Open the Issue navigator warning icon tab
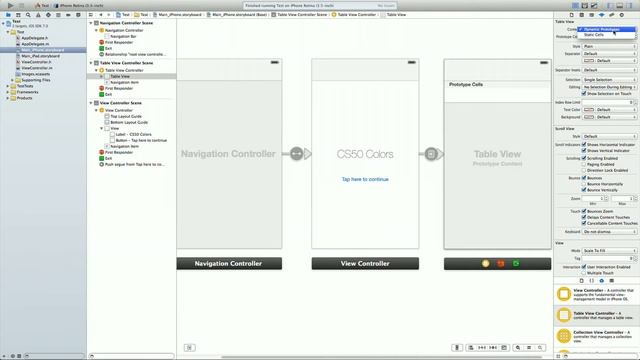640x360 pixels. pos(38,15)
